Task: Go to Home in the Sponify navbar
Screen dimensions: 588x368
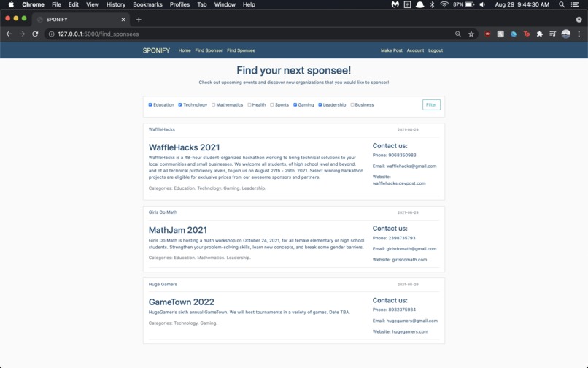Action: (185, 50)
